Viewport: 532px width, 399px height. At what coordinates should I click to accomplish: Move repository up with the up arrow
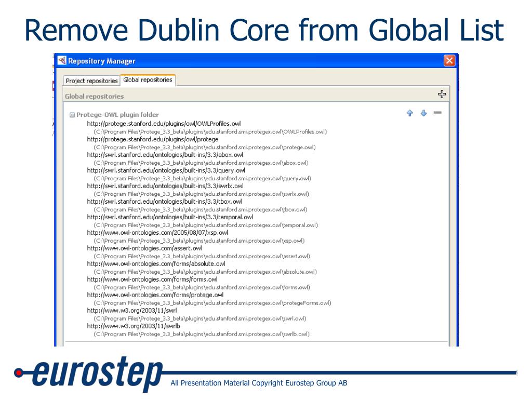410,113
